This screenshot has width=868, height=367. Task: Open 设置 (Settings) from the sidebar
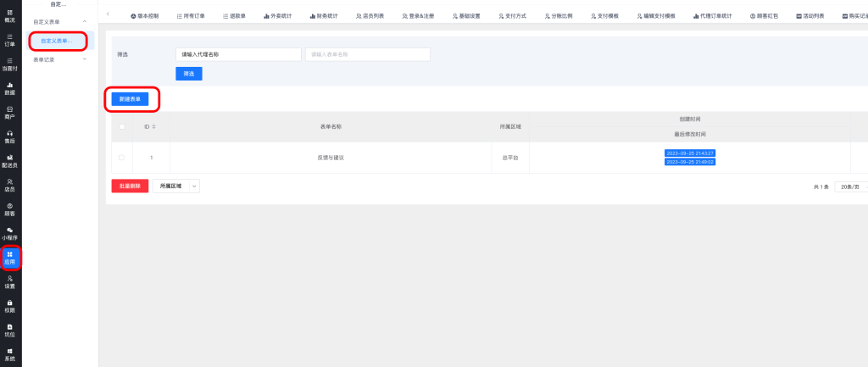click(x=9, y=281)
